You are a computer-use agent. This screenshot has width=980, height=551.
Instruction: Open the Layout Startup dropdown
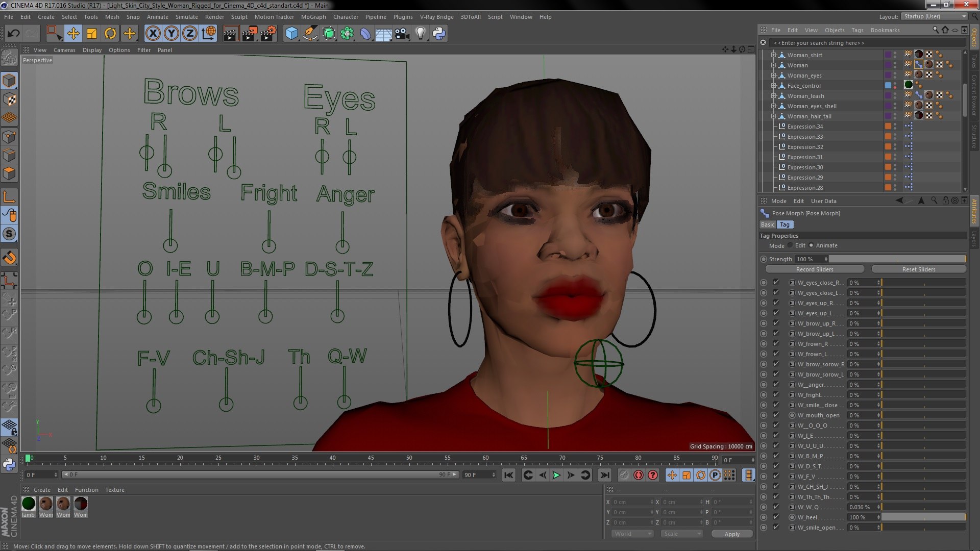(x=934, y=17)
